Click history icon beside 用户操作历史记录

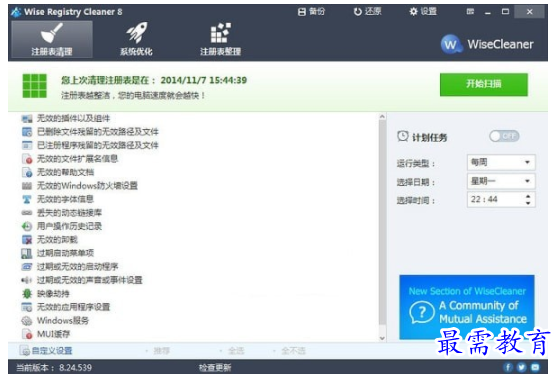click(27, 226)
